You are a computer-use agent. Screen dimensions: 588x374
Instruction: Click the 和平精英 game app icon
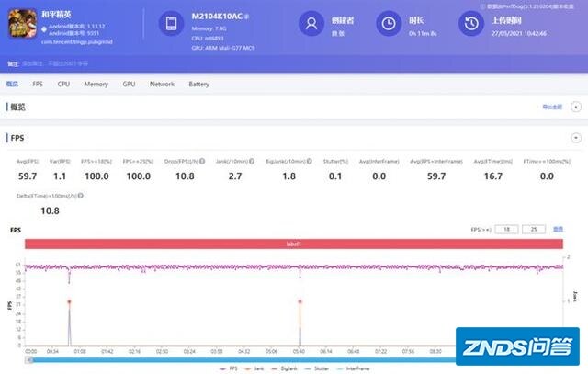click(x=22, y=23)
